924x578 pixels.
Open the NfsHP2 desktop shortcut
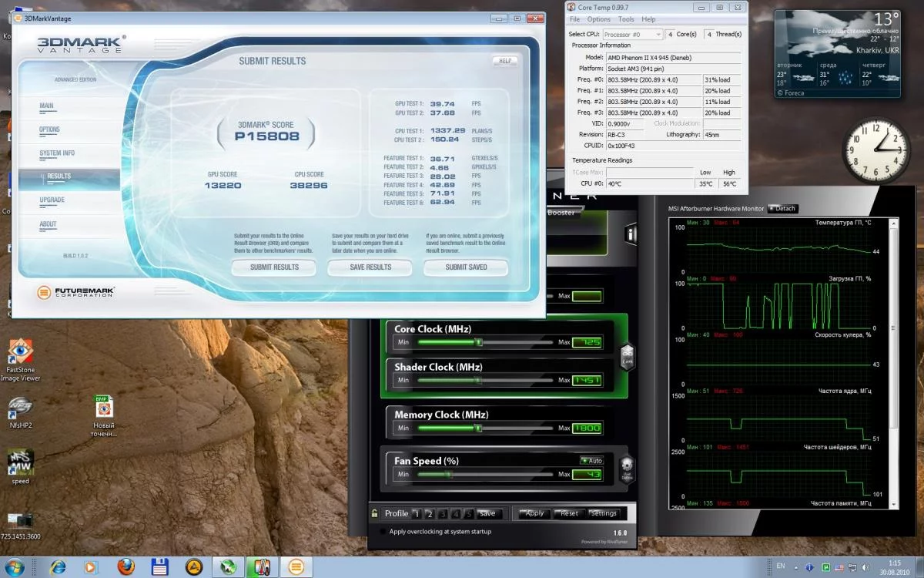pyautogui.click(x=20, y=407)
